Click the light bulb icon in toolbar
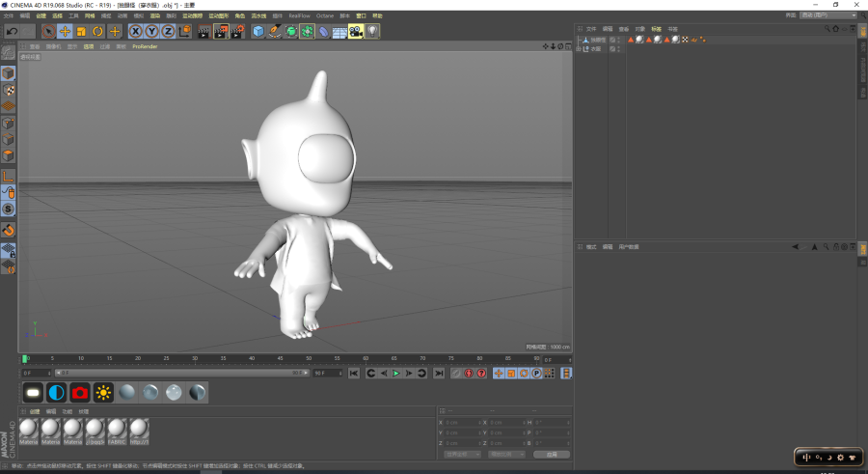This screenshot has width=868, height=474. pyautogui.click(x=372, y=32)
